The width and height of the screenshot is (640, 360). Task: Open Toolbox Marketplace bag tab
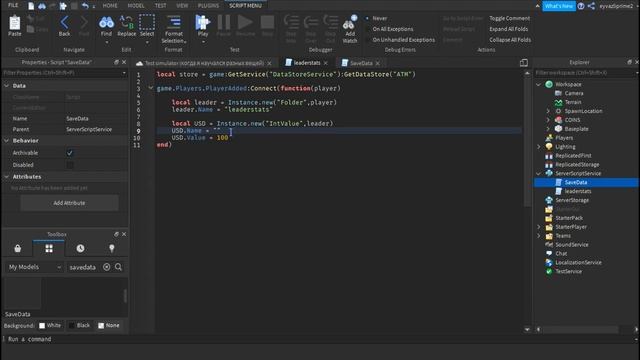click(x=18, y=248)
